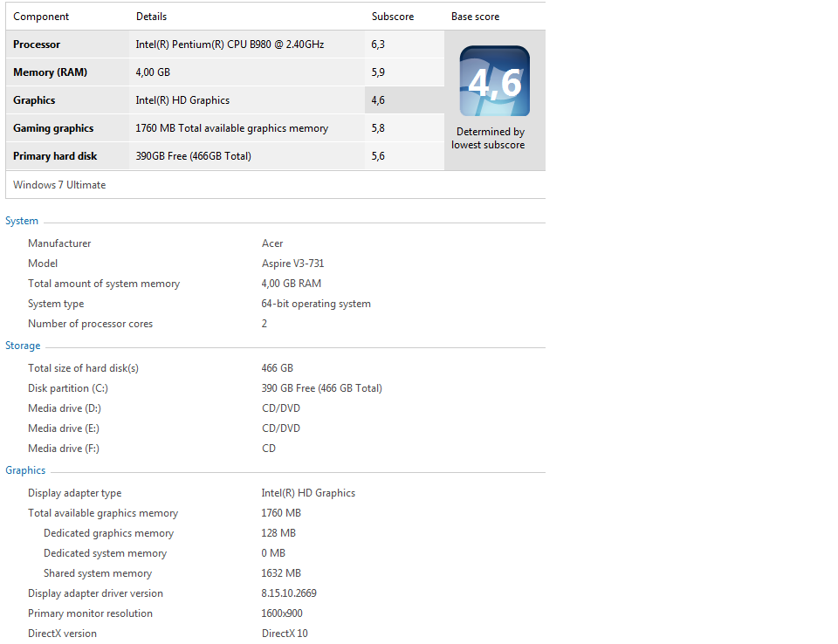838x644 pixels.
Task: Click the Display adapter type value Intel(R) HD Graphics
Action: [x=308, y=493]
